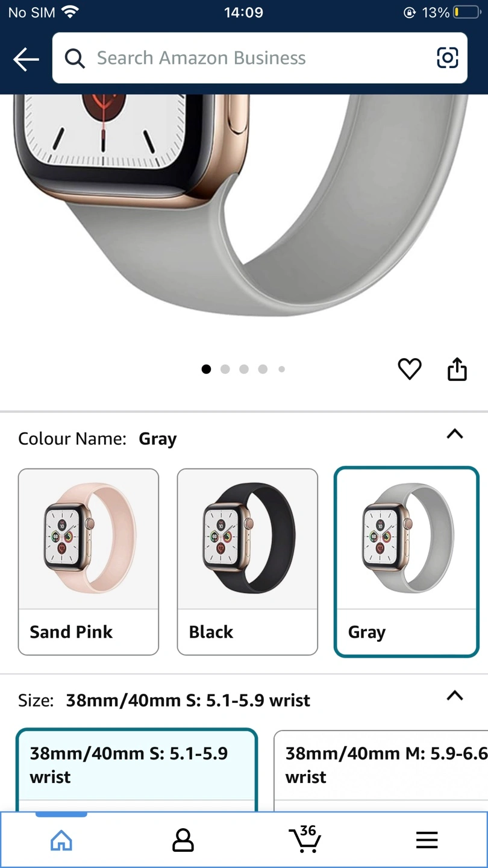Open the camera scan search icon
Viewport: 488px width, 868px height.
[x=447, y=58]
